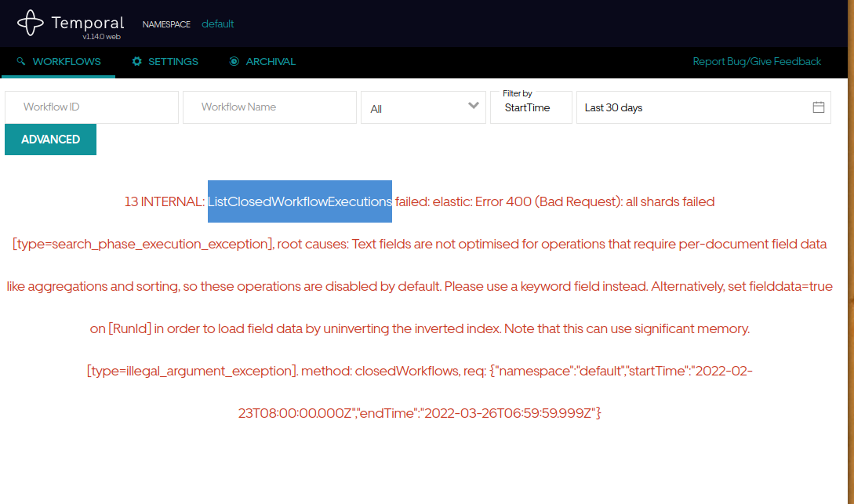Screen dimensions: 854x504
Task: Click the gear icon next to Settings
Action: coord(136,61)
